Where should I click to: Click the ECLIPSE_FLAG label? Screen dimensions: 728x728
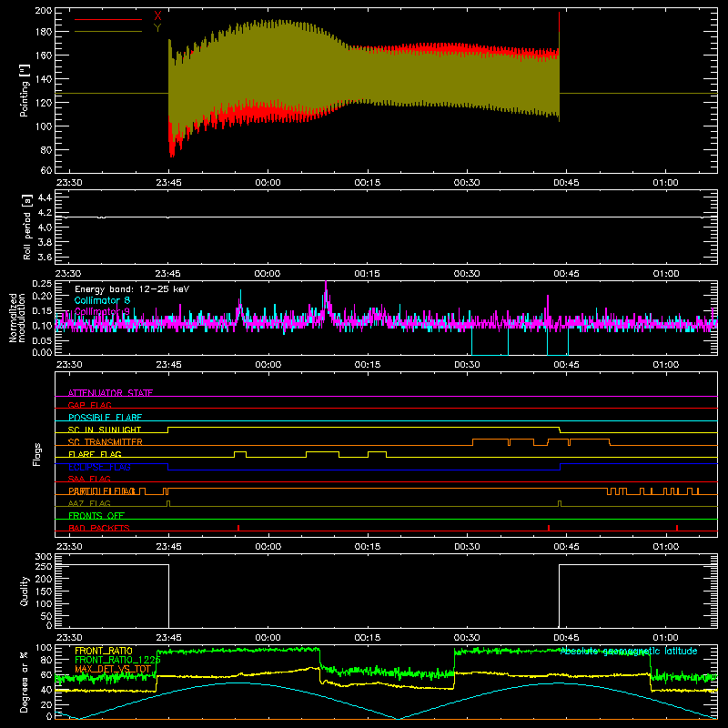point(99,467)
